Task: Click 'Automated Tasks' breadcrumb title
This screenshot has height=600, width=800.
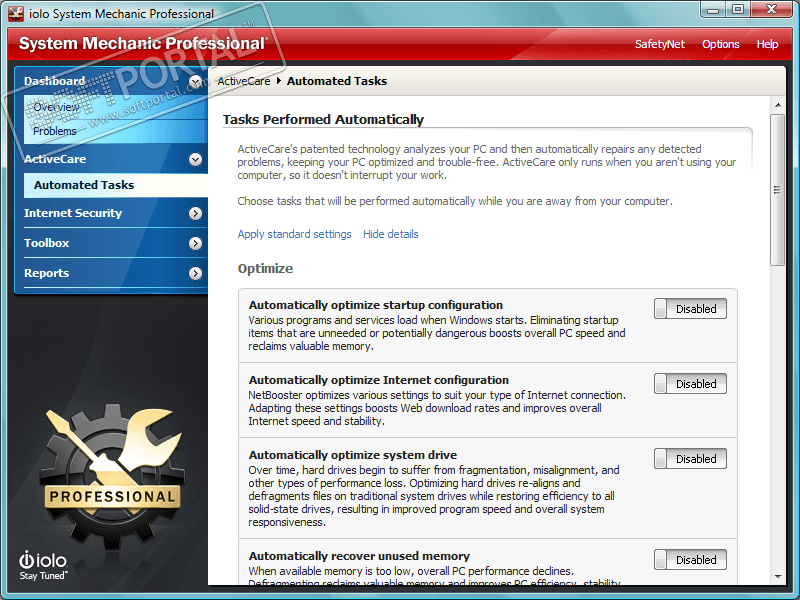Action: (337, 81)
